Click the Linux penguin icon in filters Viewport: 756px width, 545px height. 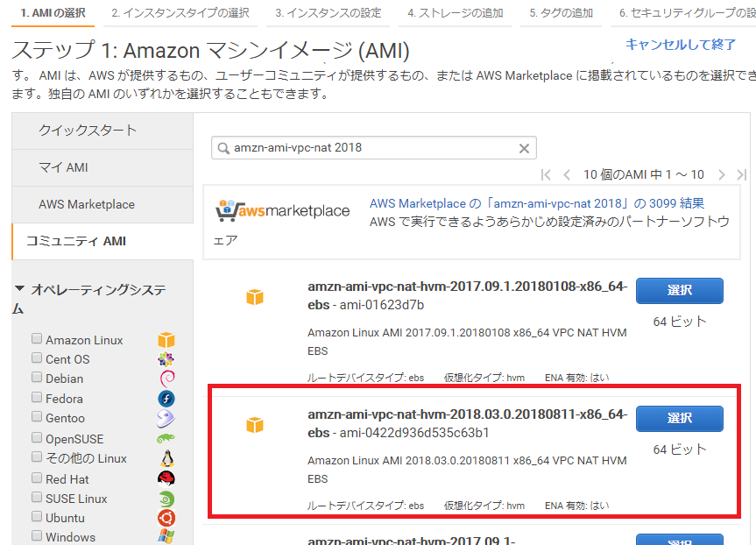(167, 458)
